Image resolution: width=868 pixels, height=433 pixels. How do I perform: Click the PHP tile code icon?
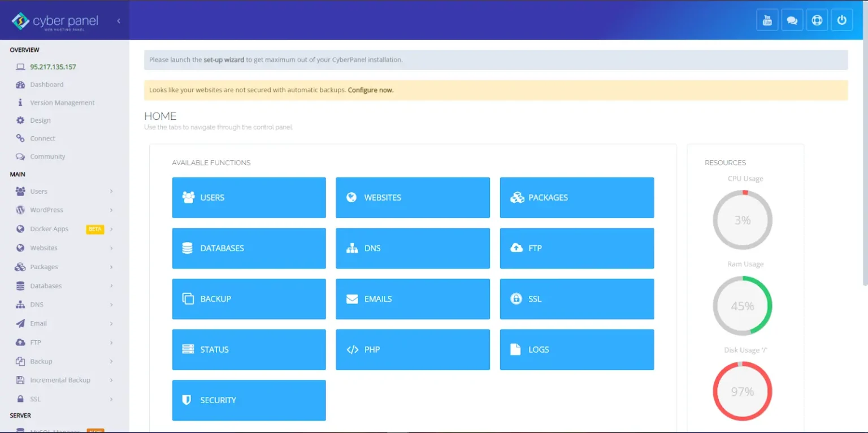tap(352, 349)
